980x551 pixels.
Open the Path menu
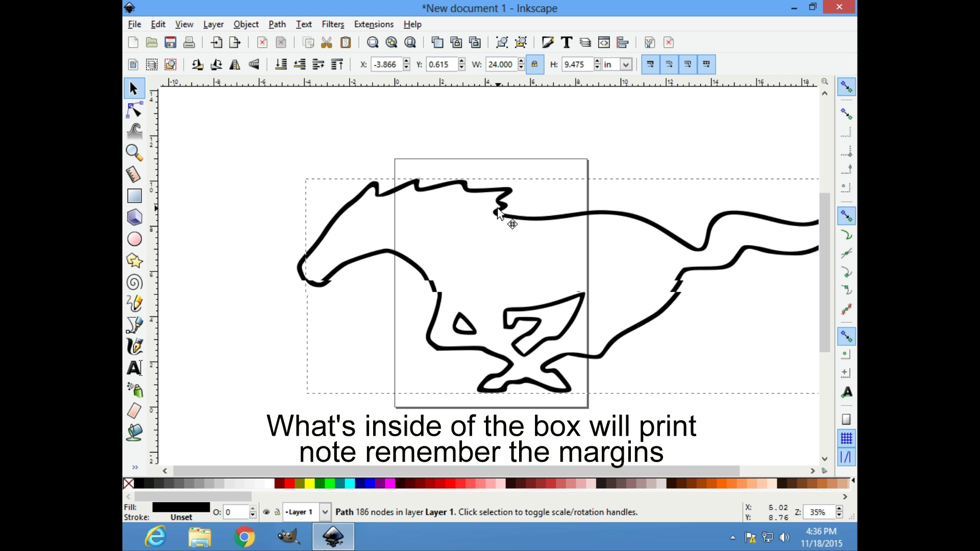(x=277, y=24)
